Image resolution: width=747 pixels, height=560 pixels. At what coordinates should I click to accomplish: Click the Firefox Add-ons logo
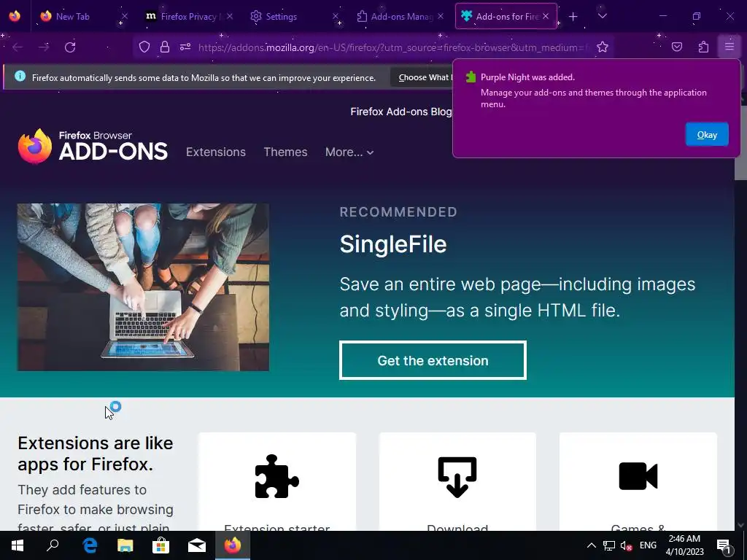[93, 146]
